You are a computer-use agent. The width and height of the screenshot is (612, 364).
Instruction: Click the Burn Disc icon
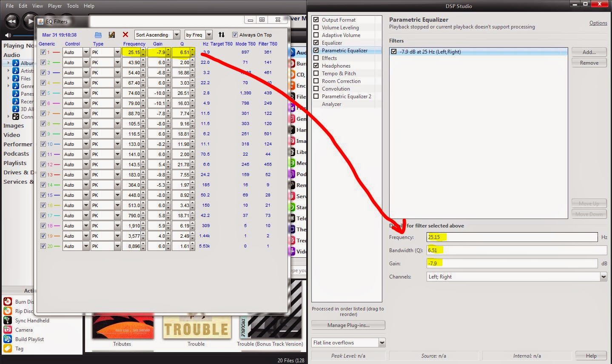(8, 301)
